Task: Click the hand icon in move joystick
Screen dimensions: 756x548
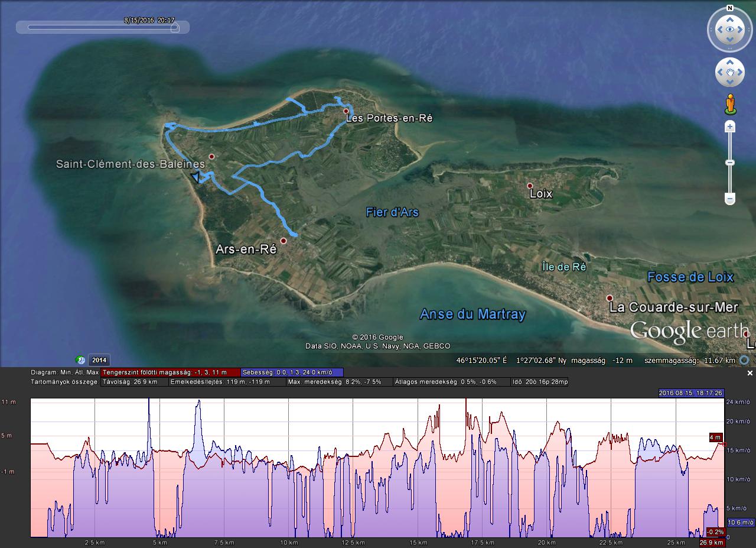Action: pyautogui.click(x=730, y=73)
